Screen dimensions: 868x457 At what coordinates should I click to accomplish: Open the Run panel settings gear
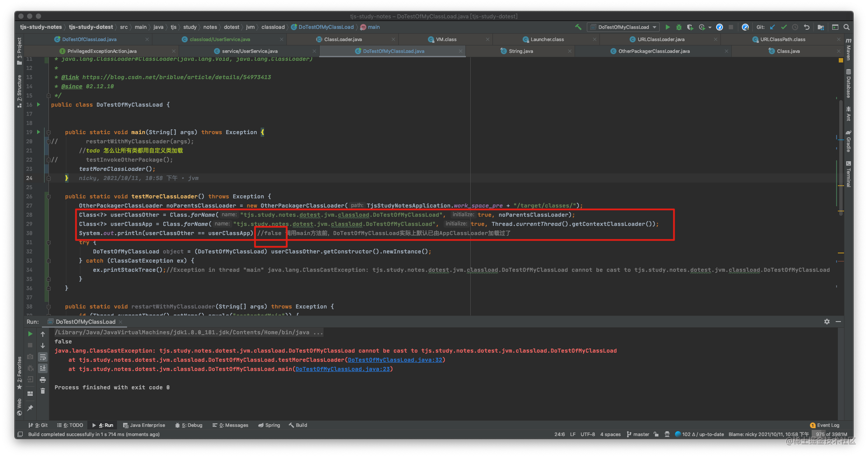[x=827, y=322]
